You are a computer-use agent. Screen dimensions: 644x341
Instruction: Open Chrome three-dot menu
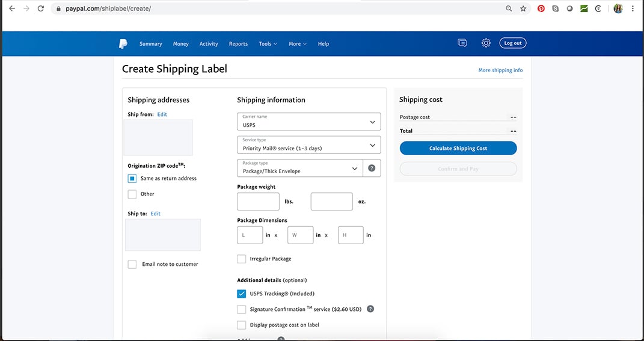pyautogui.click(x=633, y=8)
